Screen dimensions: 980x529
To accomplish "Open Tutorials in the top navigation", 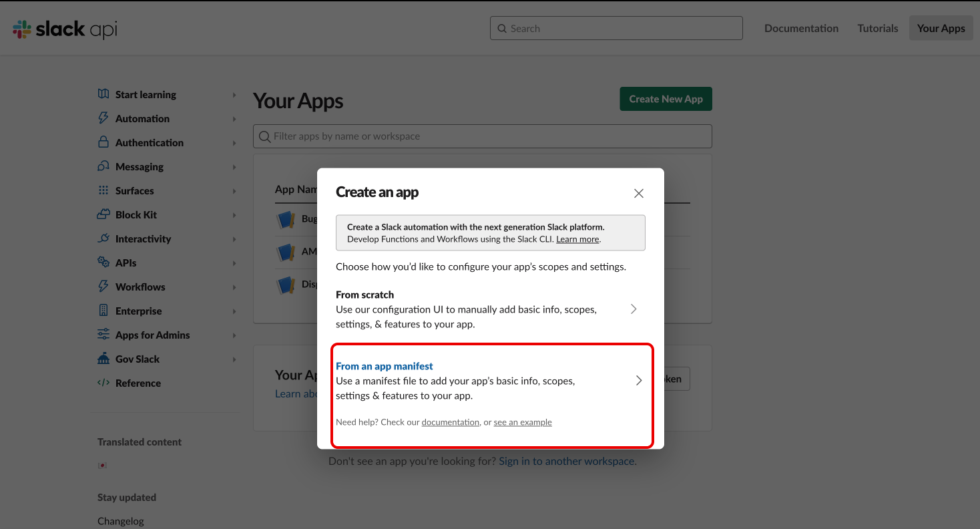I will click(878, 28).
